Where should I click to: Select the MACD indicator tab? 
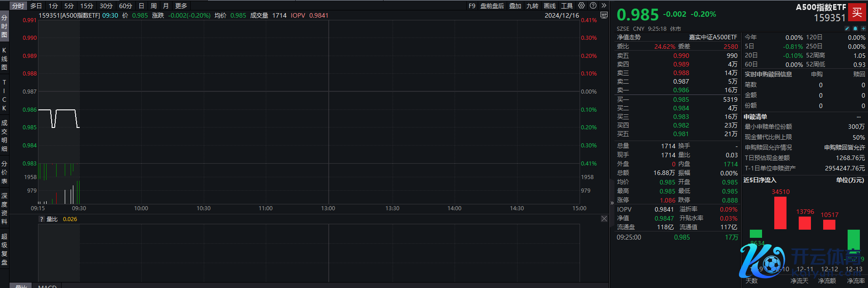pyautogui.click(x=48, y=286)
